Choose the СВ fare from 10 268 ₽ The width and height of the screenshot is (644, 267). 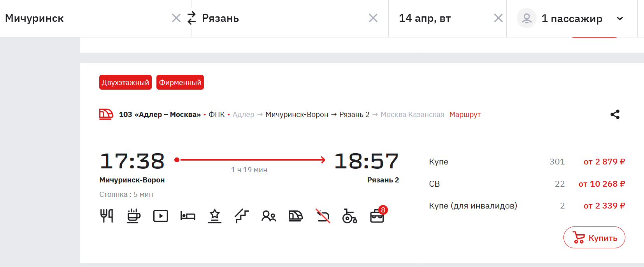click(602, 184)
